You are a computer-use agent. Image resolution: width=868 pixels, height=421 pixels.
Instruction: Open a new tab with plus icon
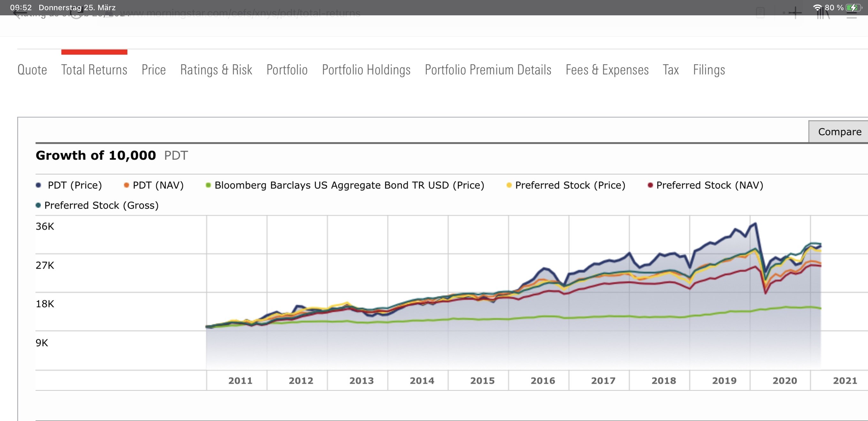[795, 13]
